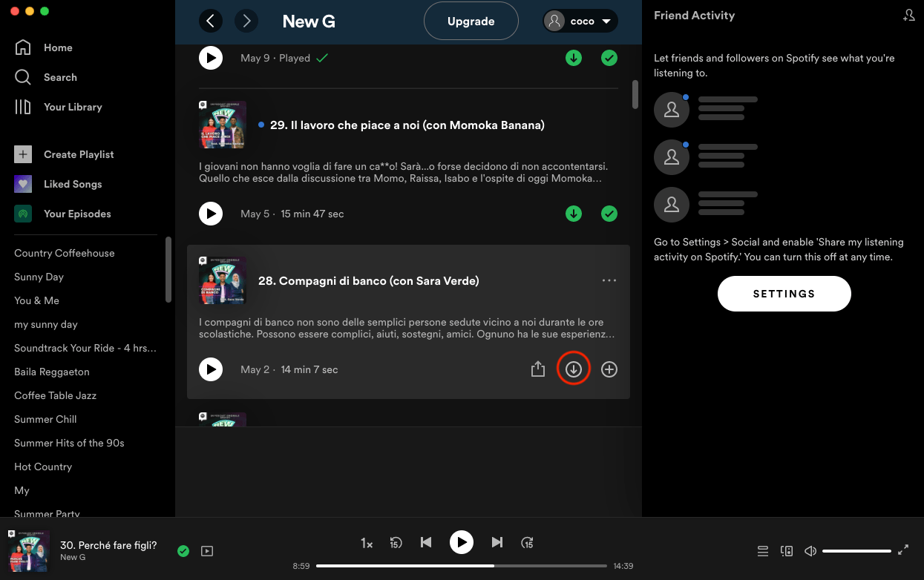Viewport: 924px width, 580px height.
Task: Open the Home page
Action: point(44,47)
